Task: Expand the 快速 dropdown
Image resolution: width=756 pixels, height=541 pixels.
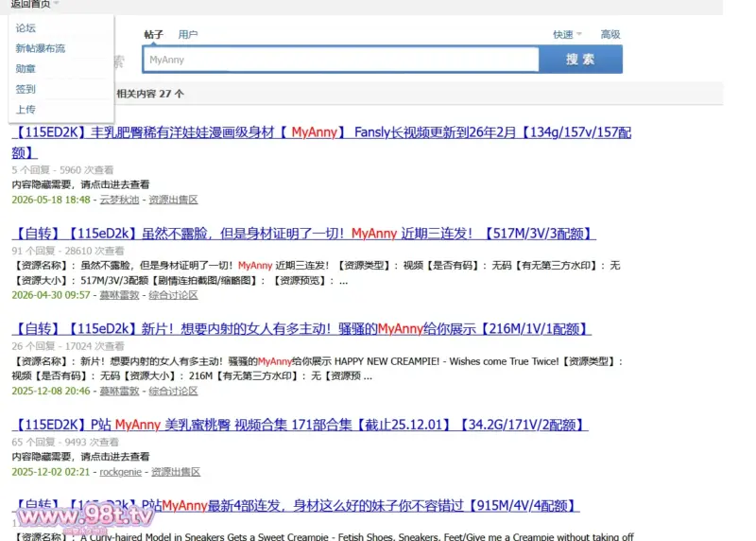Action: (567, 34)
